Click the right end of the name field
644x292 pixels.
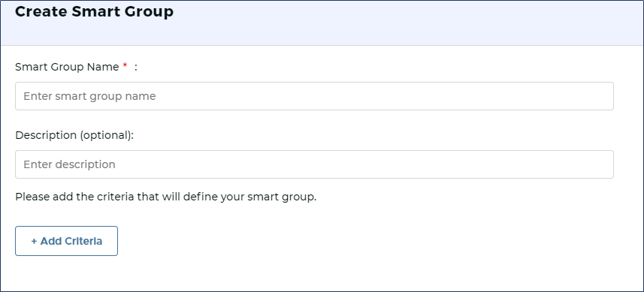coord(603,96)
